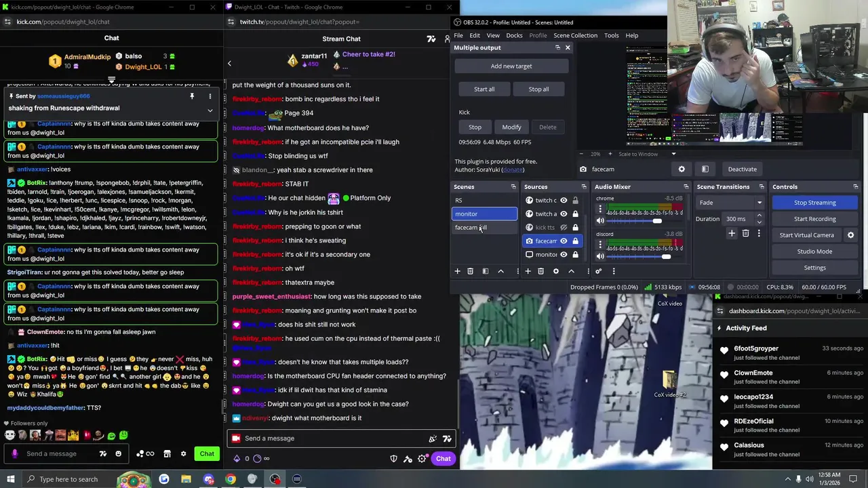
Task: Click Stop Streaming in Controls
Action: click(x=814, y=203)
